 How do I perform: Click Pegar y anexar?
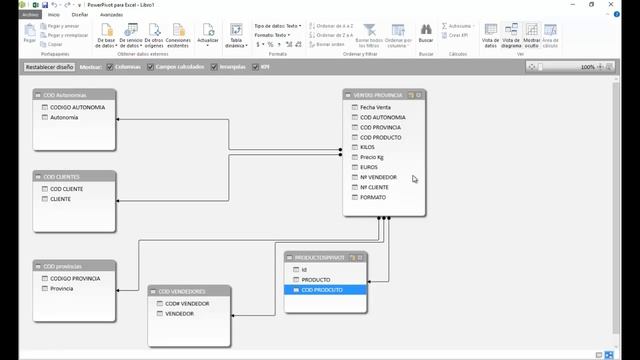pos(60,26)
